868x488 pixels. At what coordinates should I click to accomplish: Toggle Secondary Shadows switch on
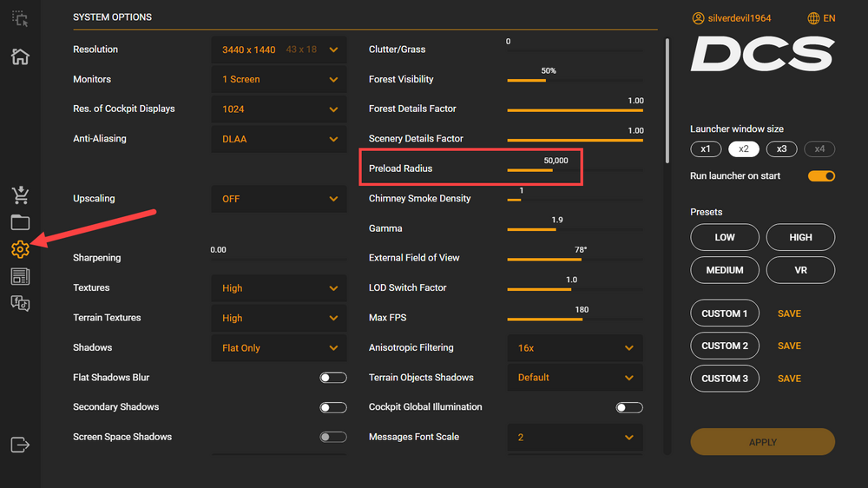point(333,407)
